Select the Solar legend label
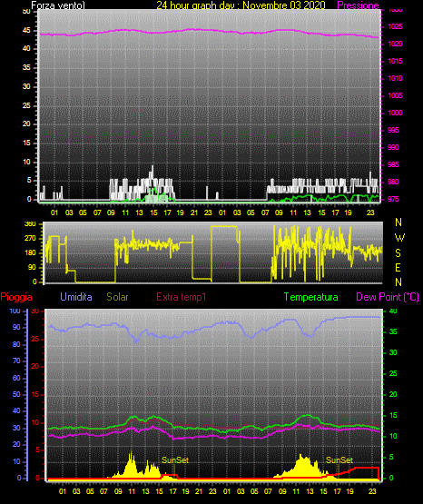 pos(117,297)
